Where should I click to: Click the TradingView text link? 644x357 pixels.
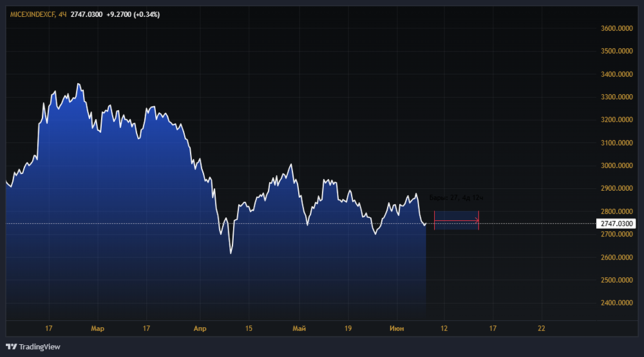(x=39, y=347)
